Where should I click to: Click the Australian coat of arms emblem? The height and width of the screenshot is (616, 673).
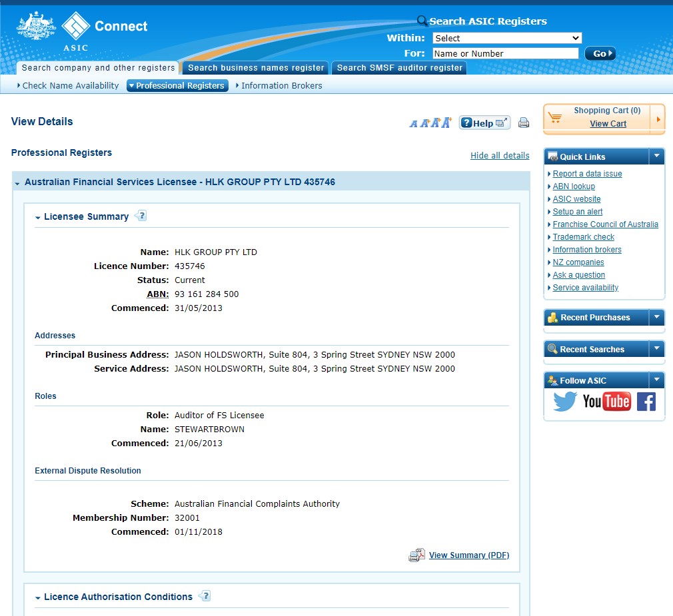click(36, 27)
